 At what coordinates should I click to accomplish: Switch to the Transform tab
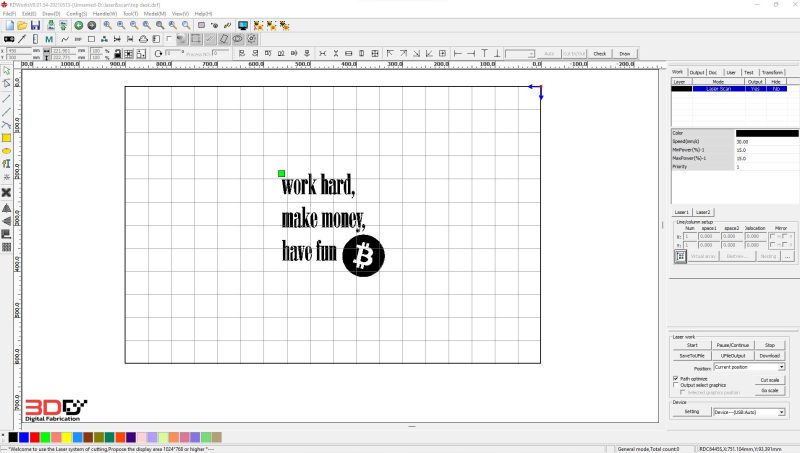pyautogui.click(x=772, y=72)
